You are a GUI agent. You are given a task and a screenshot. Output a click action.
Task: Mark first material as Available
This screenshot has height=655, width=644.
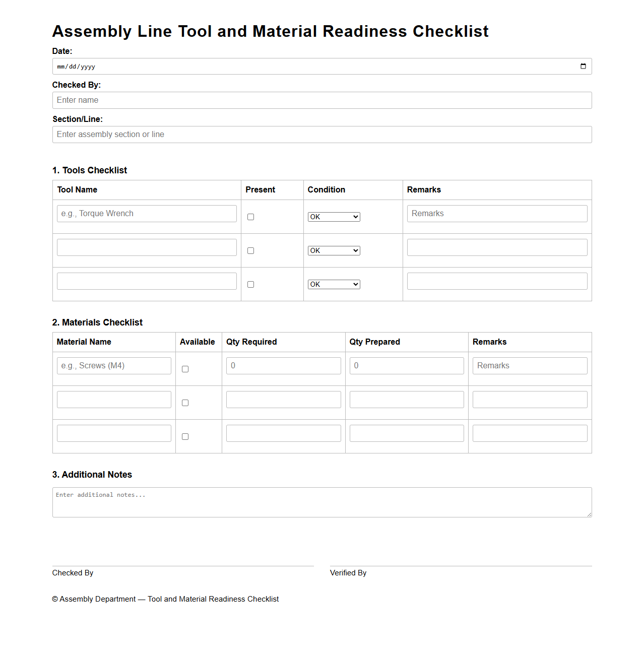(x=185, y=369)
